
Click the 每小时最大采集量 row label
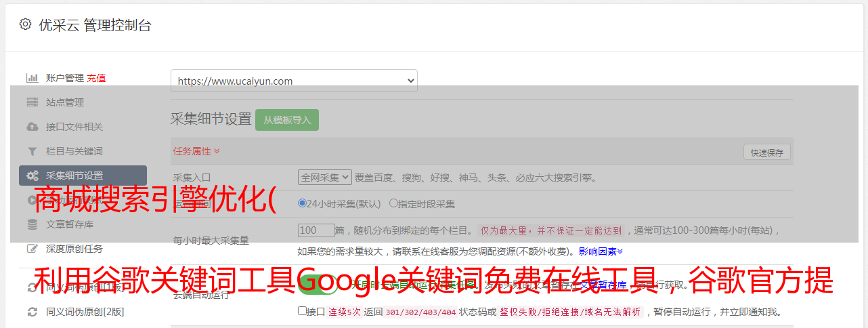pos(211,241)
